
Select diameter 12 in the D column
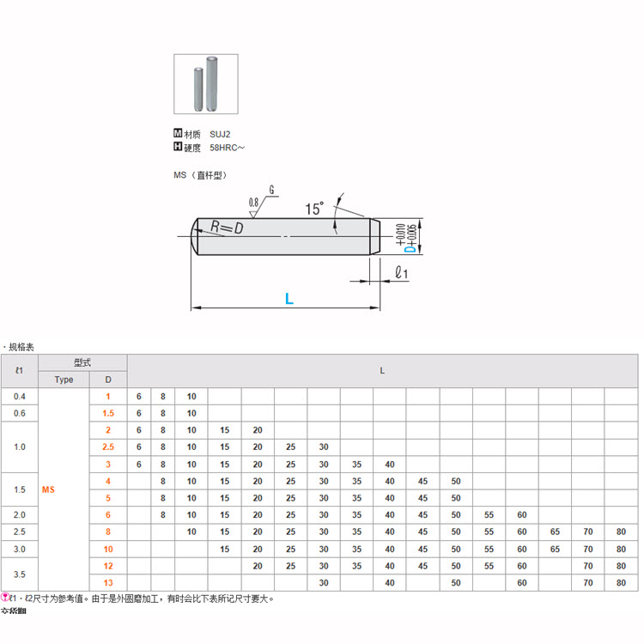click(108, 566)
